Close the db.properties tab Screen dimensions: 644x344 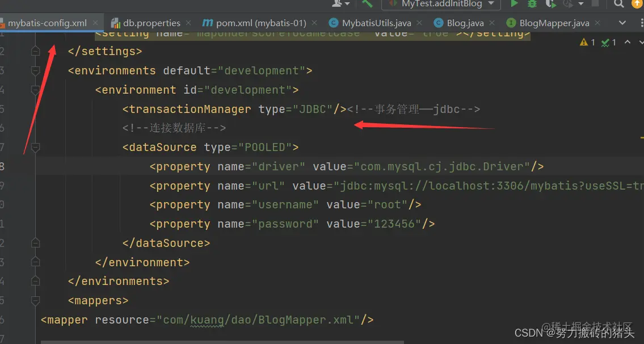pyautogui.click(x=188, y=23)
